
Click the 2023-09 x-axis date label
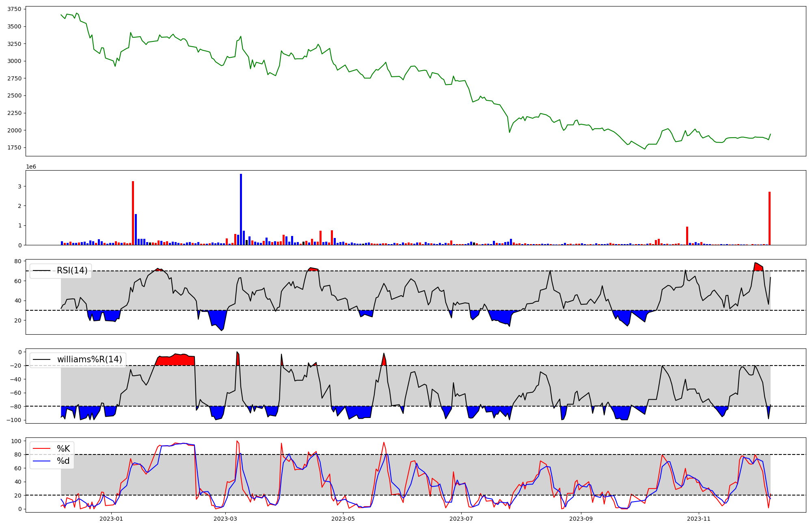581,519
